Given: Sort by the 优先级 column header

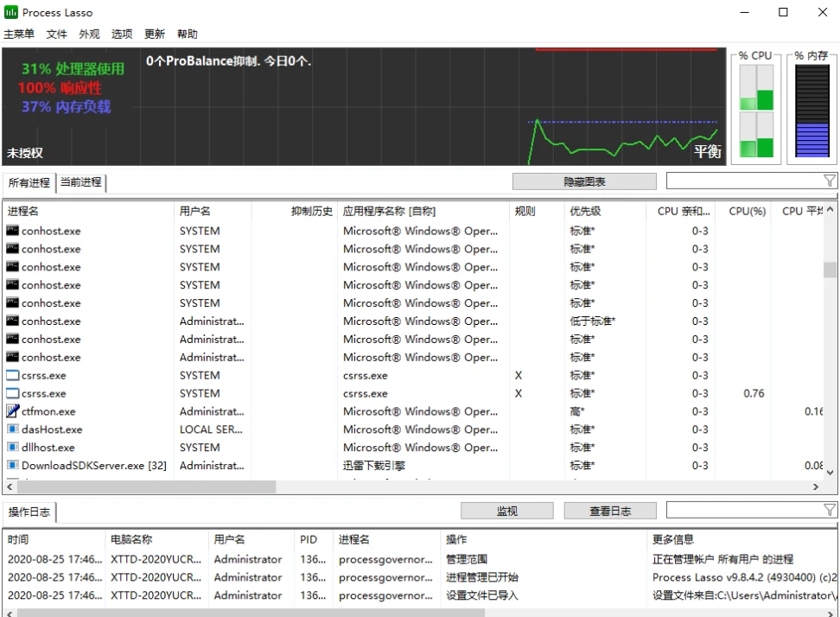Looking at the screenshot, I should tap(585, 211).
